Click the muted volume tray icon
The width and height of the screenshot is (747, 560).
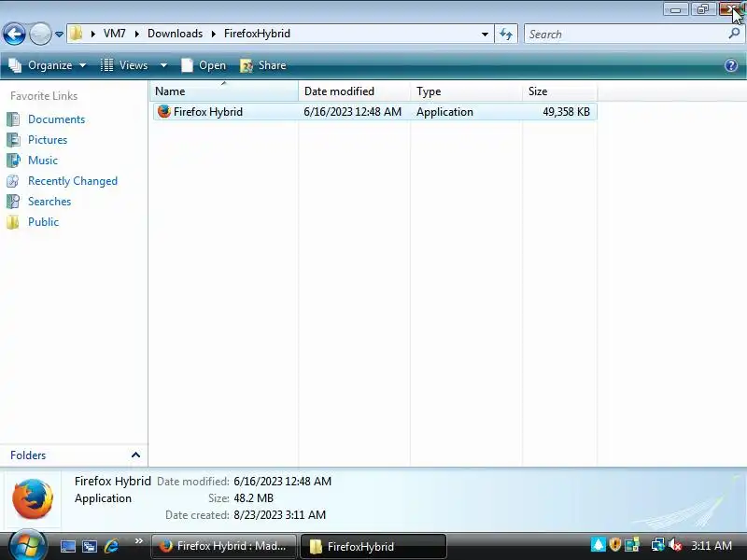point(674,544)
